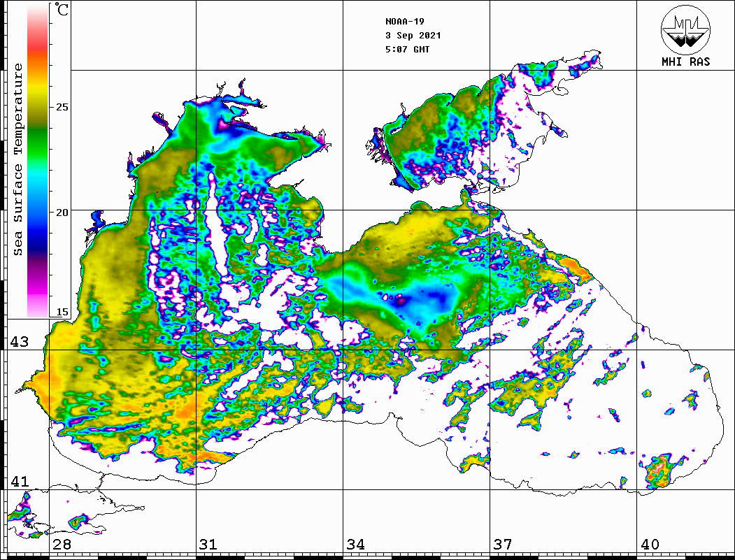This screenshot has height=560, width=735.
Task: Click the 'MHI RAS' label text
Action: (x=685, y=62)
